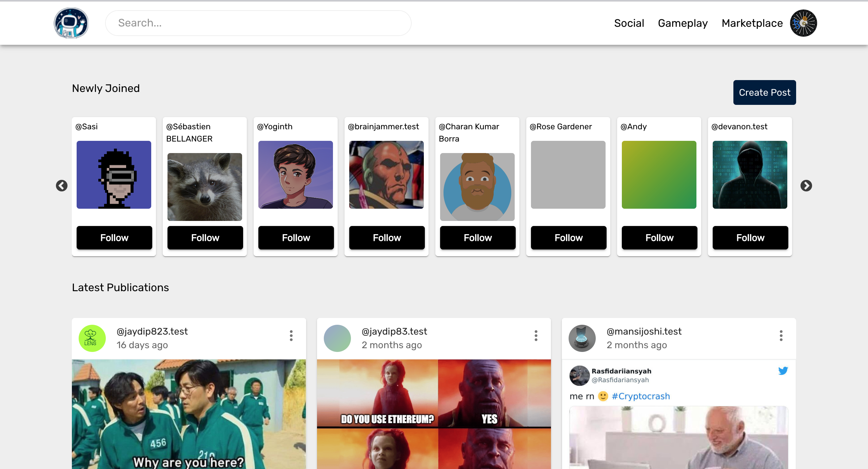Click @Andy green gradient profile image
Screen dimensions: 868x469
[x=659, y=175]
